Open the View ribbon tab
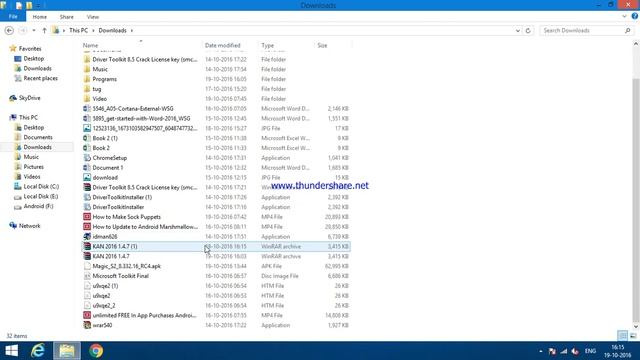This screenshot has height=360, width=640. click(x=93, y=17)
